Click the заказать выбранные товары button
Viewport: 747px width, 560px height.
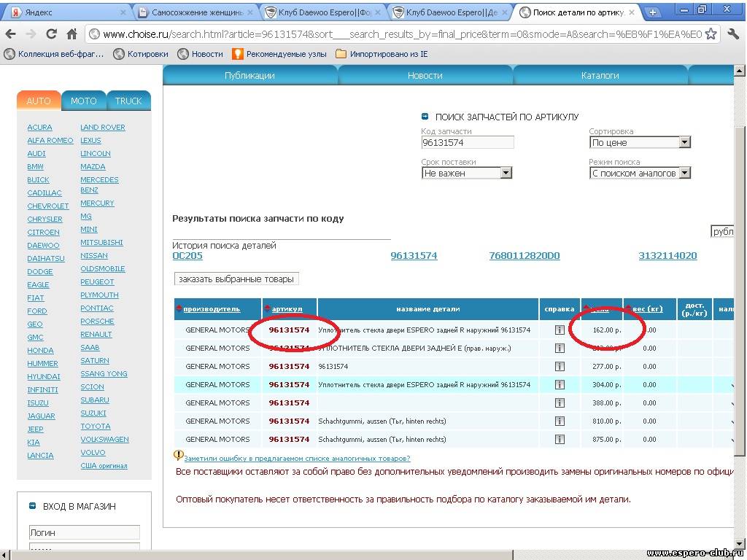coord(236,279)
